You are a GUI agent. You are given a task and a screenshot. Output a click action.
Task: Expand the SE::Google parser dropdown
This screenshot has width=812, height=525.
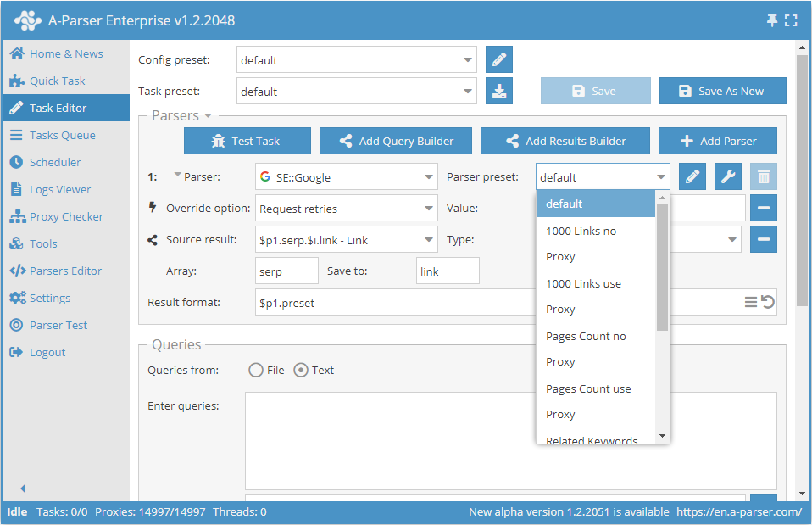[x=429, y=177]
